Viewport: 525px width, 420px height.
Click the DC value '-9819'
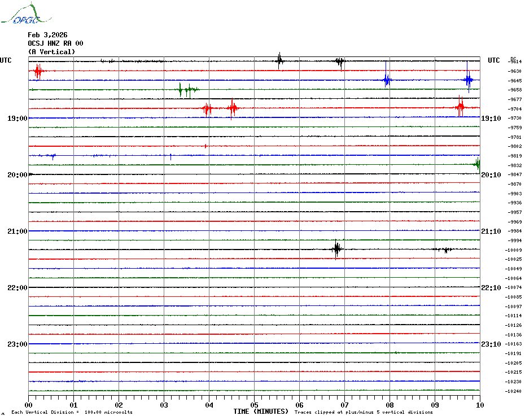[515, 156]
